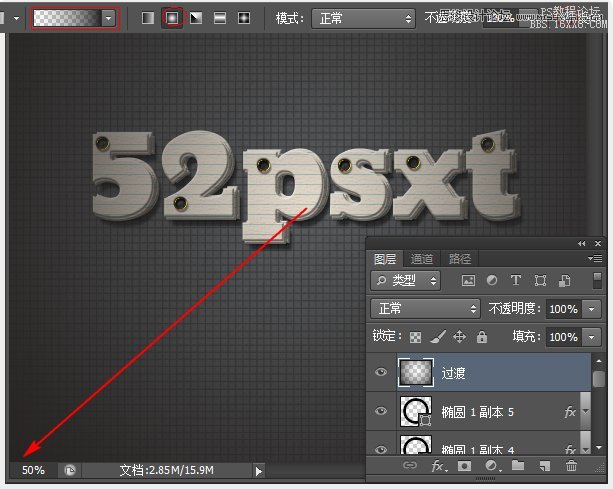This screenshot has width=613, height=489.
Task: Toggle lock image pixels brush icon
Action: click(438, 337)
